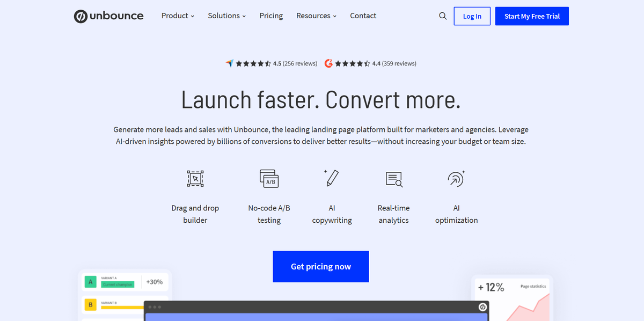Click the Unbounce badge on mockup window

(x=482, y=307)
